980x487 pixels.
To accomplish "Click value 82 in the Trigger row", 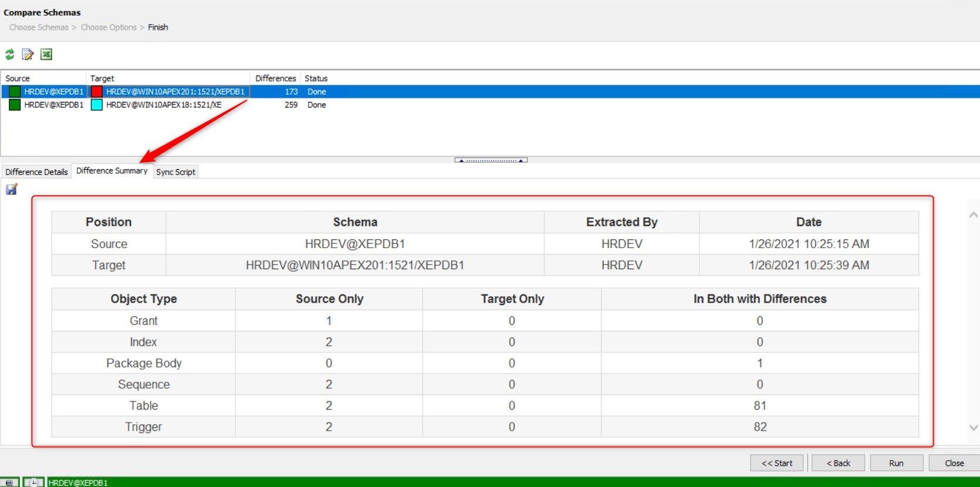I will coord(760,427).
